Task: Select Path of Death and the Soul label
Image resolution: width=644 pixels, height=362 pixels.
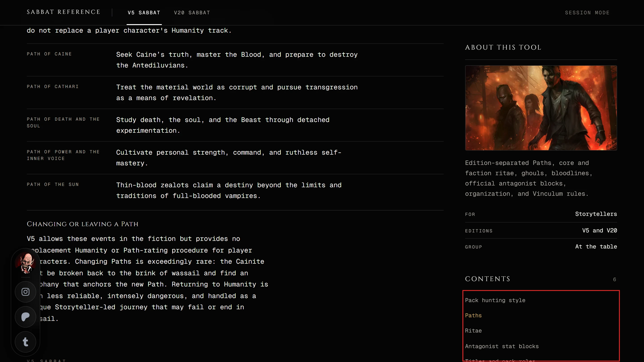Action: click(x=63, y=123)
